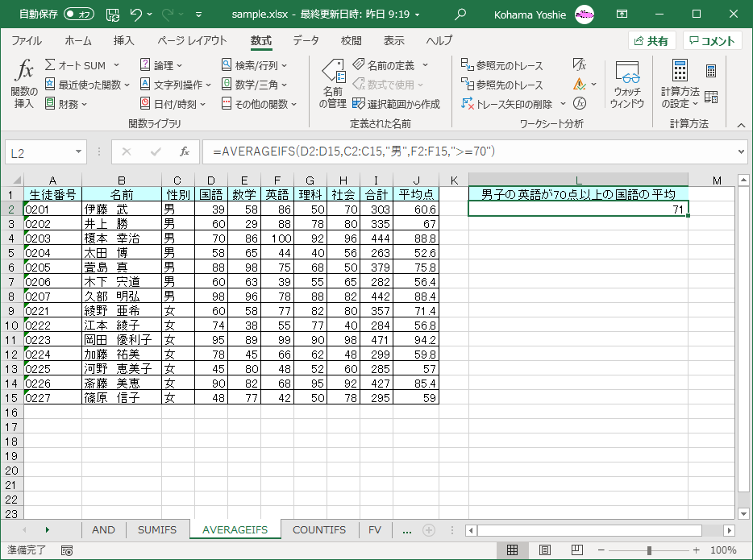Open Lookup functions (検索/行列) menu
The image size is (753, 560).
point(254,65)
